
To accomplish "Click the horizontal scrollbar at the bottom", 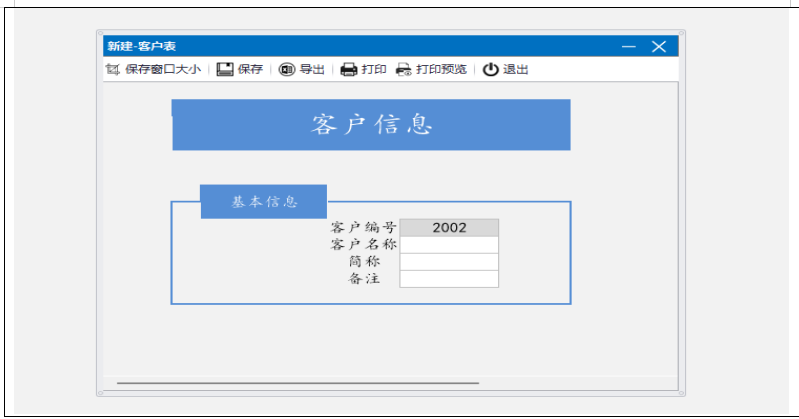I will point(298,383).
